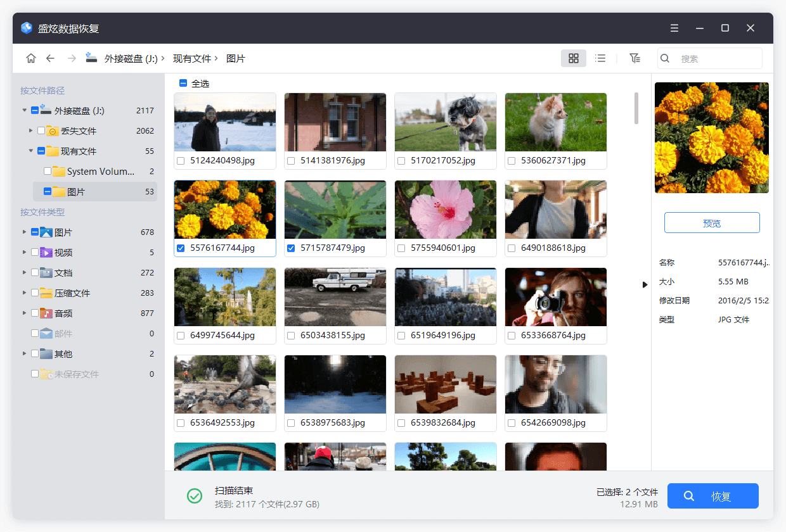Select 现有文件 in the breadcrumb path
786x532 pixels.
pyautogui.click(x=192, y=59)
